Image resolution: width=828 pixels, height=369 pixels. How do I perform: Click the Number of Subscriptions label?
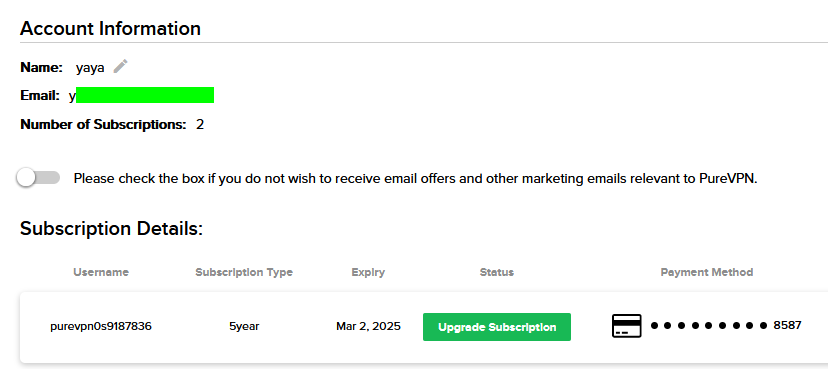point(104,125)
